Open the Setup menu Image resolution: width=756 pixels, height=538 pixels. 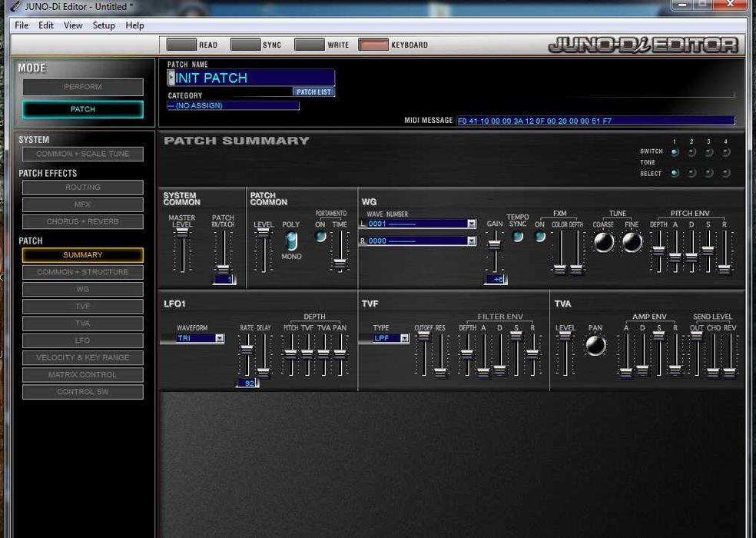tap(104, 25)
